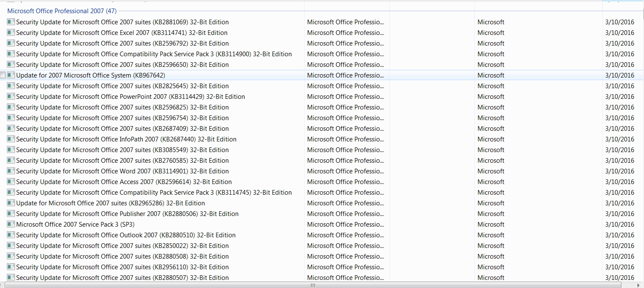This screenshot has height=288, width=644.
Task: Select security update KB2880507 at the list bottom
Action: click(x=122, y=278)
